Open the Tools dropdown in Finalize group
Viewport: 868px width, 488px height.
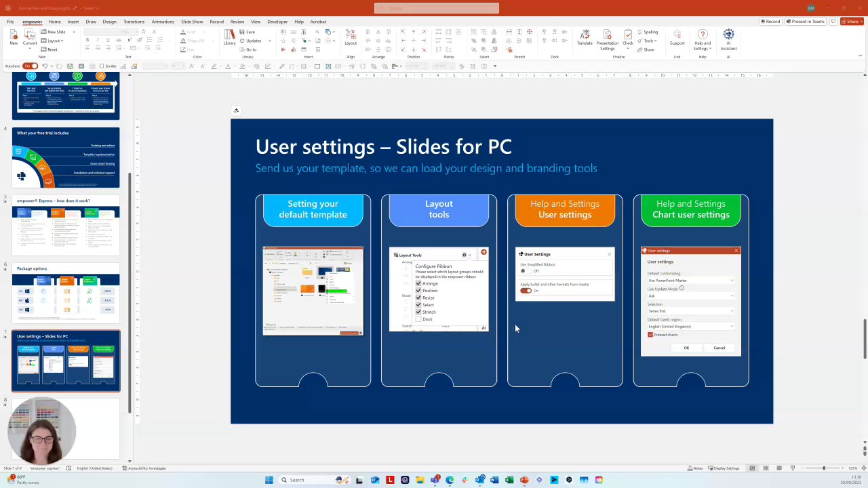pos(648,41)
